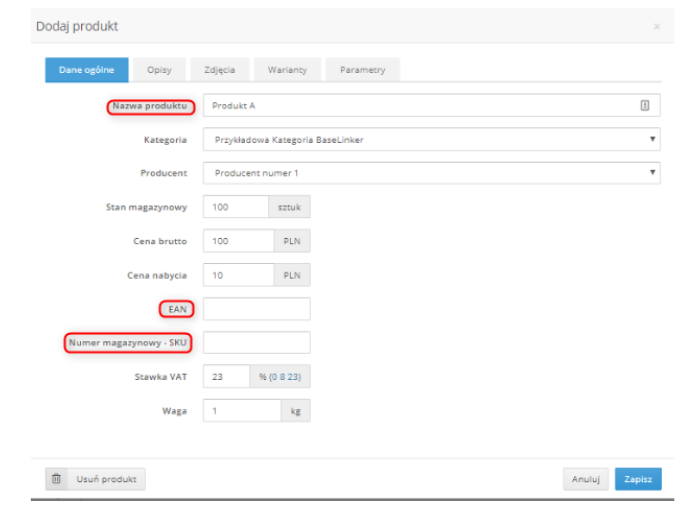Screen dimensions: 687x505
Task: Click the PLN label beside Cena brutto
Action: (292, 241)
